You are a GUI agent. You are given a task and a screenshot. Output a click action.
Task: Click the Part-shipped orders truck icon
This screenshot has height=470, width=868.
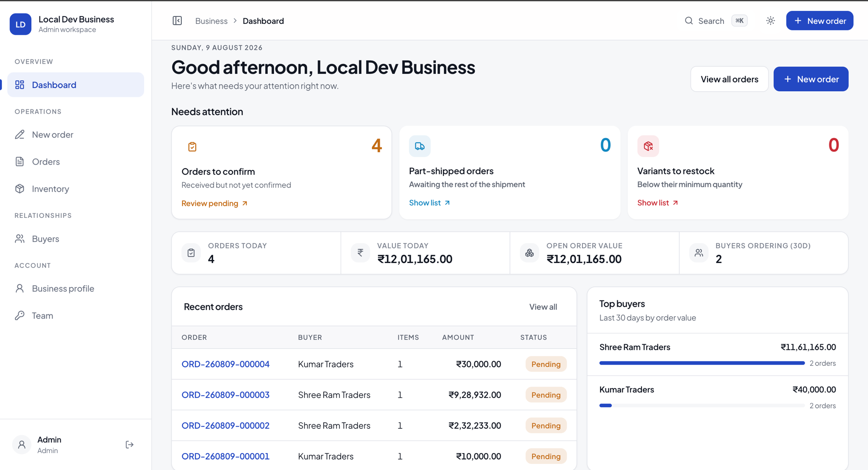coord(420,146)
